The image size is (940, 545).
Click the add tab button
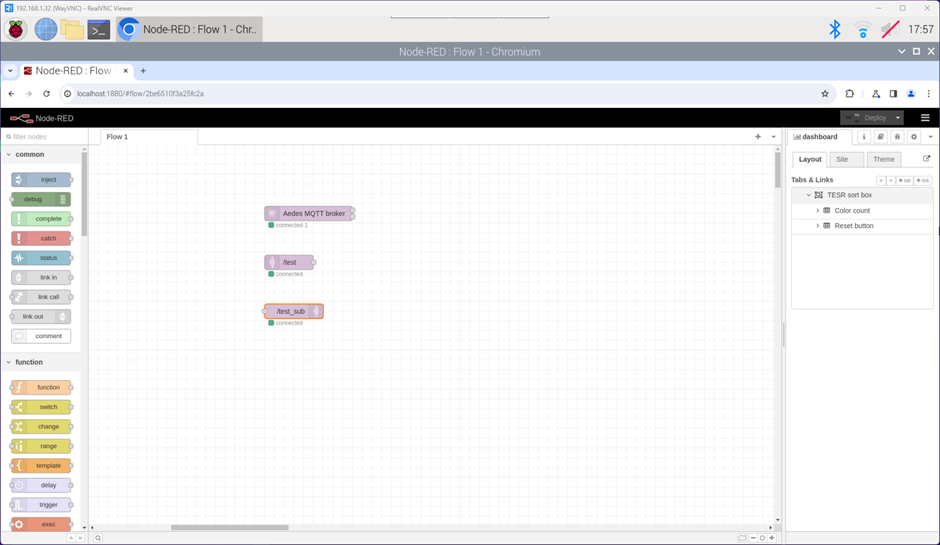pos(904,181)
